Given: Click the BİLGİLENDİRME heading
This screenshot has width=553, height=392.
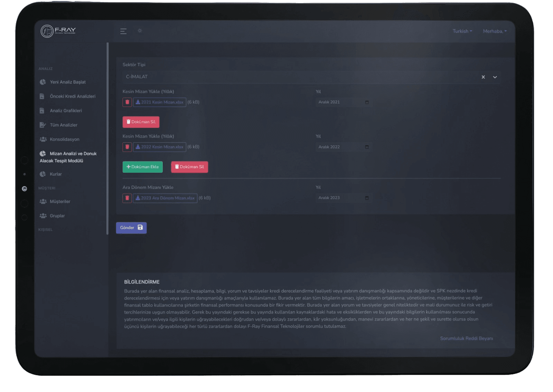Looking at the screenshot, I should tap(142, 282).
